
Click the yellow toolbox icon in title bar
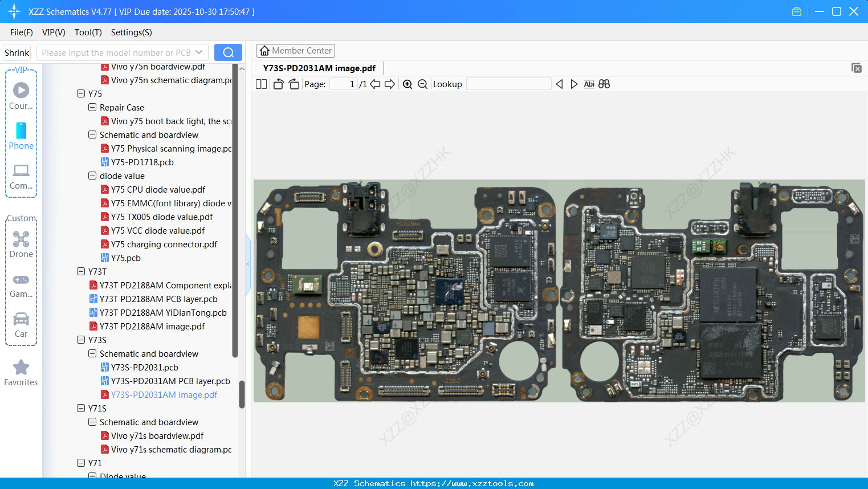point(797,11)
